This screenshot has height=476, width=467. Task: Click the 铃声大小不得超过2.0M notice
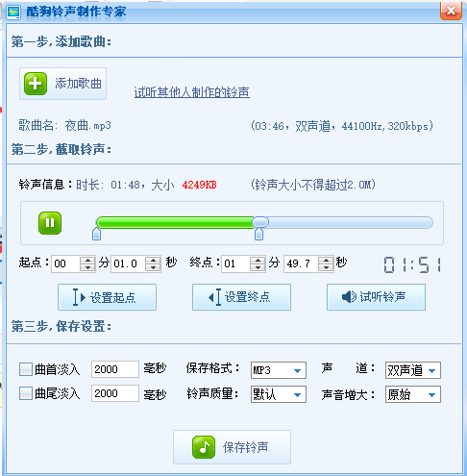coord(313,185)
